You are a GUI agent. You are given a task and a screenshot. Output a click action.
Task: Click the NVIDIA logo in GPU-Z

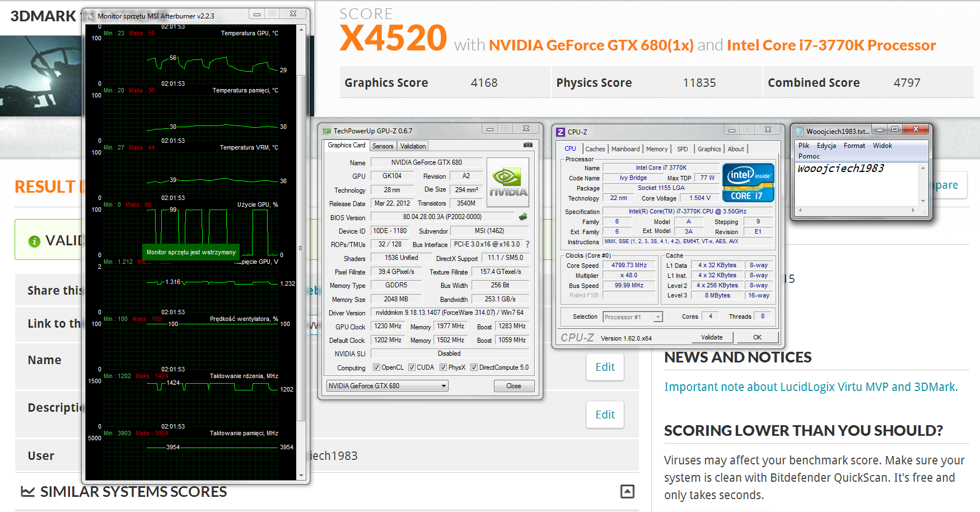(508, 183)
